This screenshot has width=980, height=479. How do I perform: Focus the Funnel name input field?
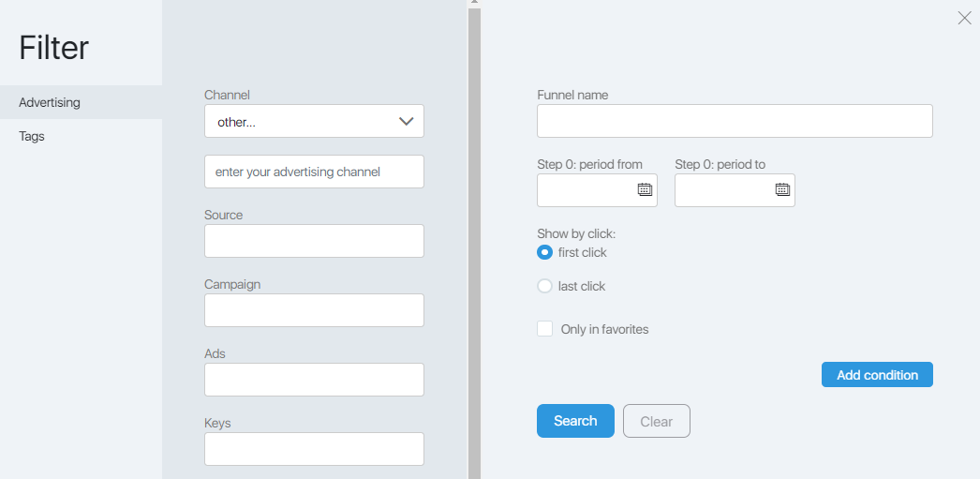[735, 121]
